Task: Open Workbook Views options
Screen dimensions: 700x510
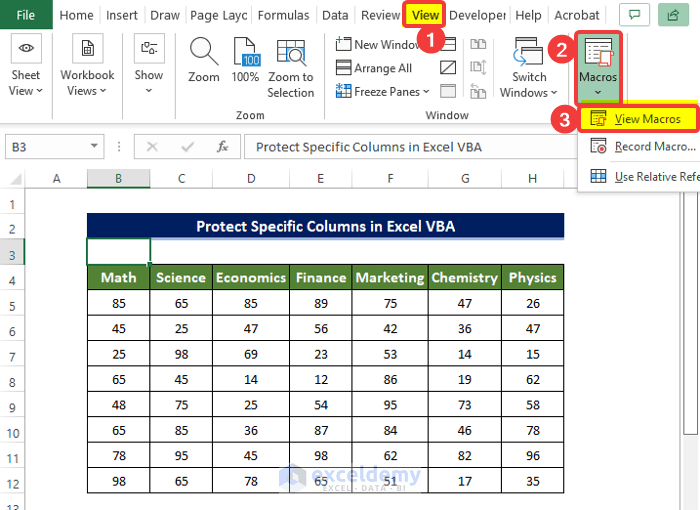Action: (87, 65)
